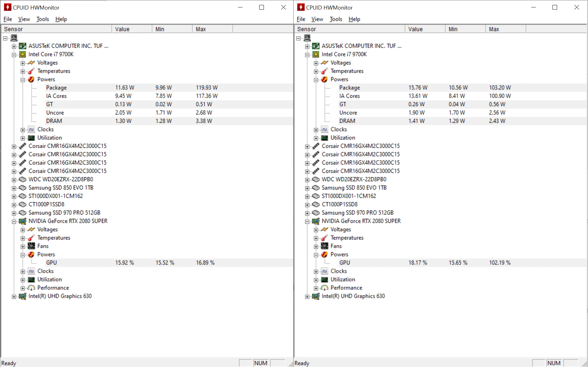
Task: Click the Value column header in left window
Action: pos(132,29)
